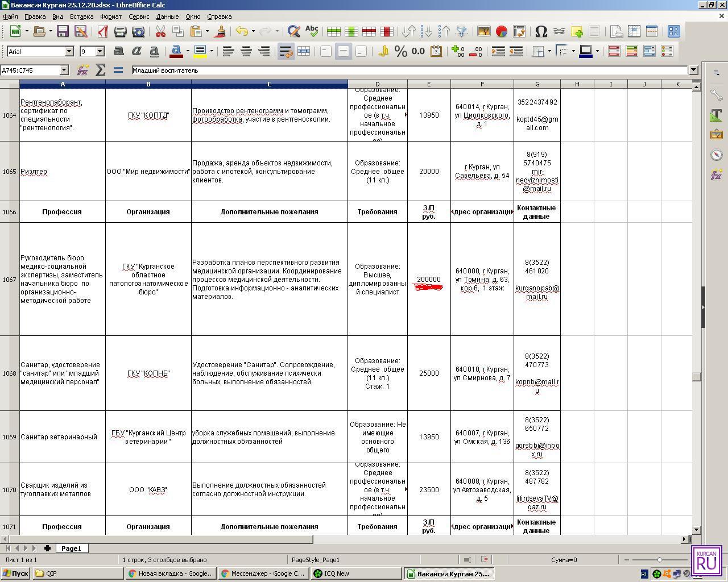Expand the formula bar arrow
Viewport: 728px width, 582px height.
(x=693, y=70)
